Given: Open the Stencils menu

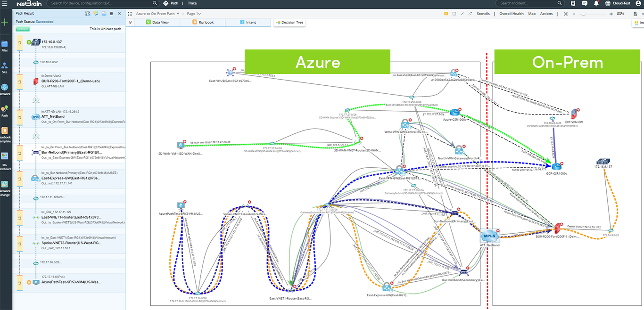Looking at the screenshot, I should (x=483, y=14).
